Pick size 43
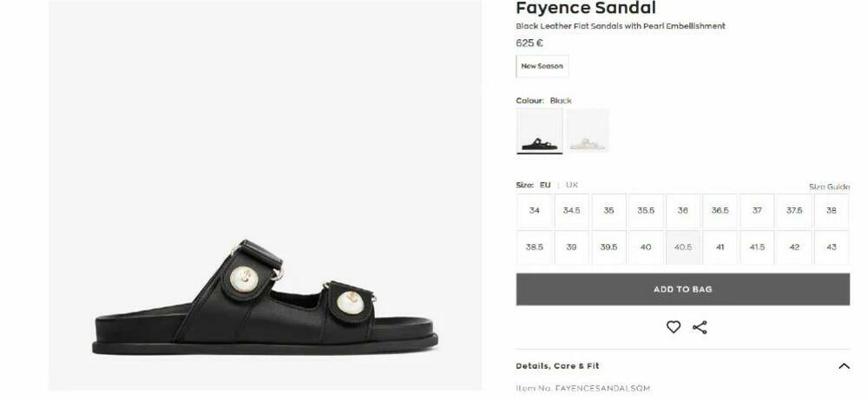Screen dimensions: 868x401 [831, 247]
